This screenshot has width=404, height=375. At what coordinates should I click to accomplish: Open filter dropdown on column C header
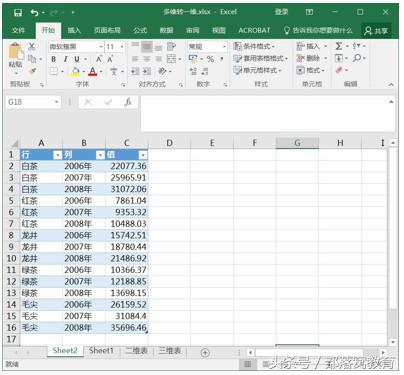(143, 155)
